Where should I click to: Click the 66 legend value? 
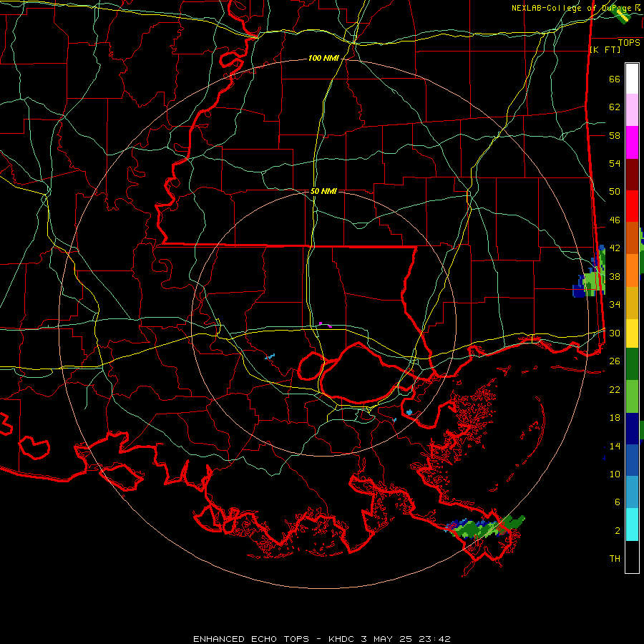click(x=615, y=79)
